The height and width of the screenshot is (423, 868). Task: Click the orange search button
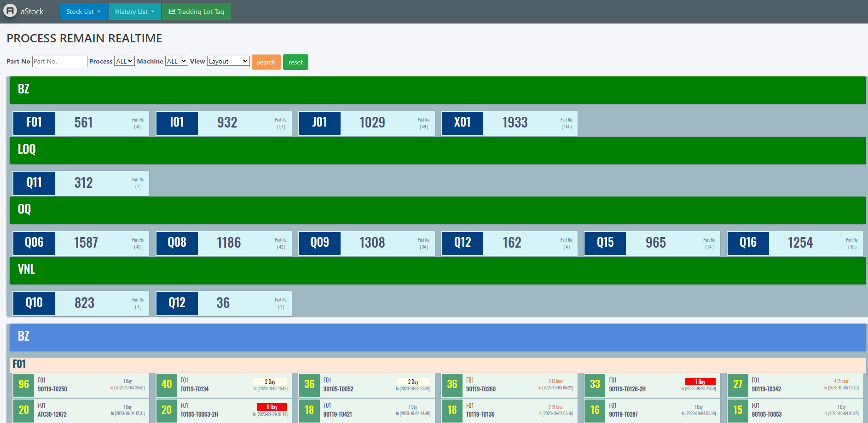pyautogui.click(x=266, y=62)
